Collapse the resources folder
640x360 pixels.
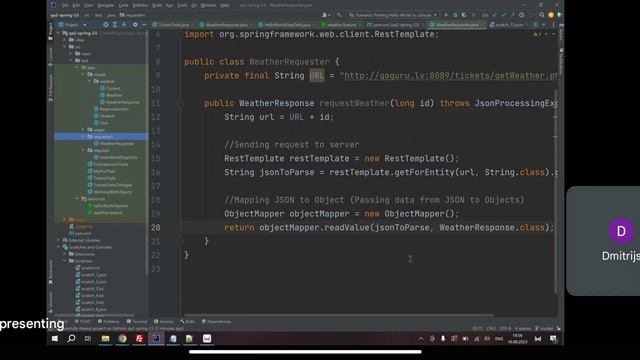(77, 199)
